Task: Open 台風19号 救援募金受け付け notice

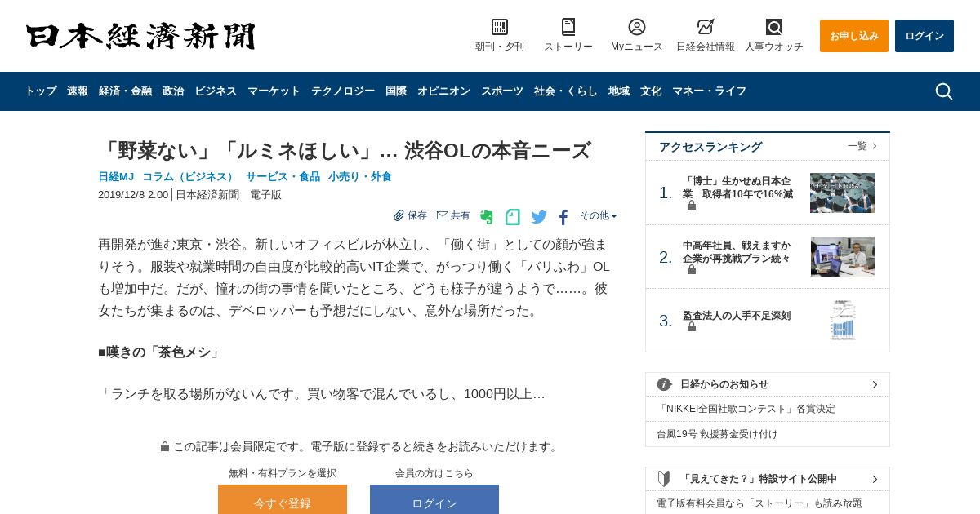Action: [717, 434]
